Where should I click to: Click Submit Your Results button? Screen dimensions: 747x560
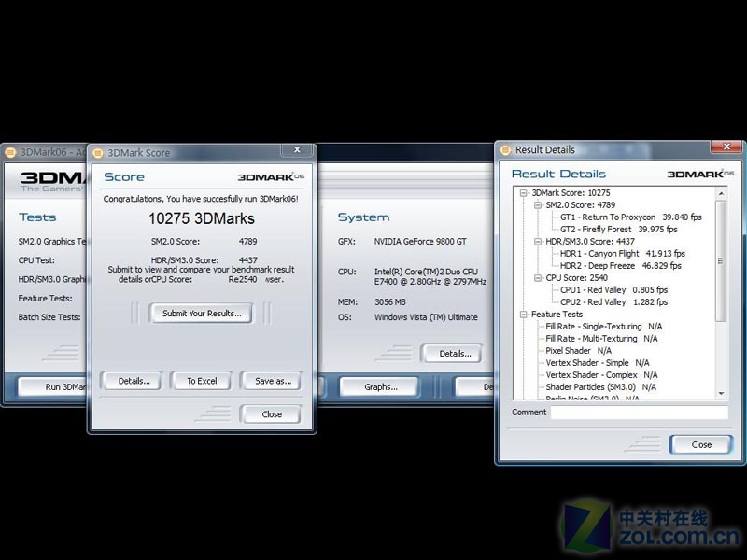click(x=201, y=314)
